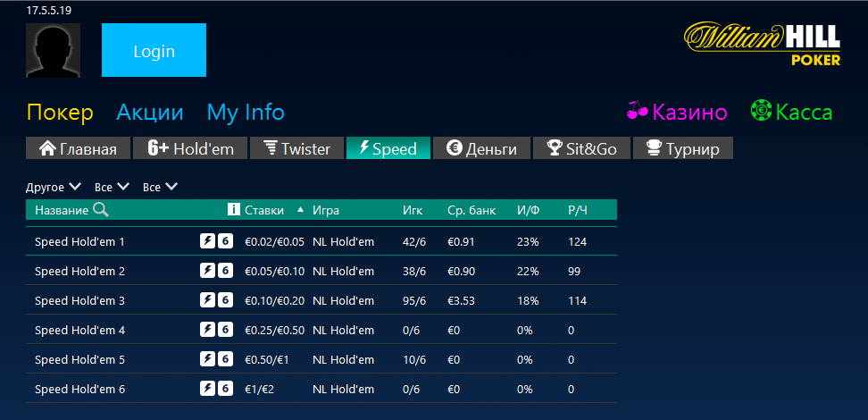Click lightning icon in Speed Hold'em 3 row
The height and width of the screenshot is (420, 868).
coord(207,300)
